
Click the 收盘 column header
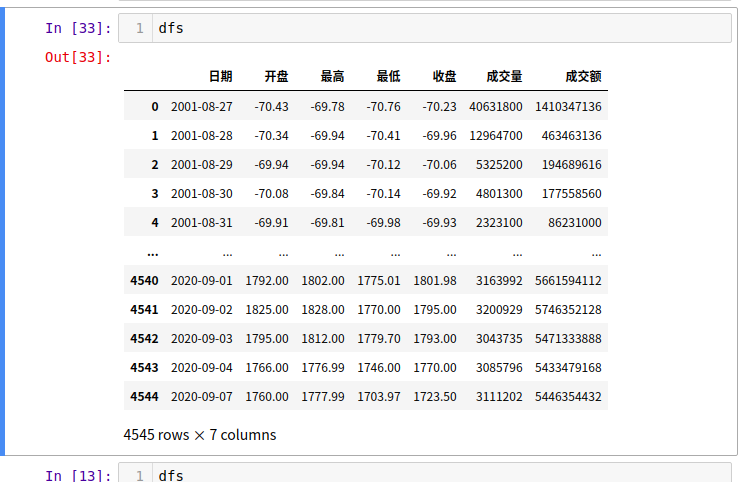pos(444,76)
